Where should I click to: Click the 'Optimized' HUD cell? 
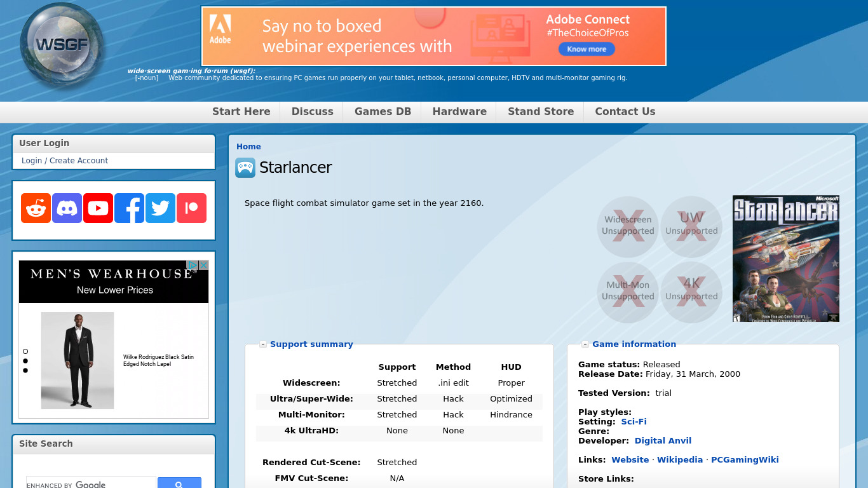pyautogui.click(x=511, y=399)
